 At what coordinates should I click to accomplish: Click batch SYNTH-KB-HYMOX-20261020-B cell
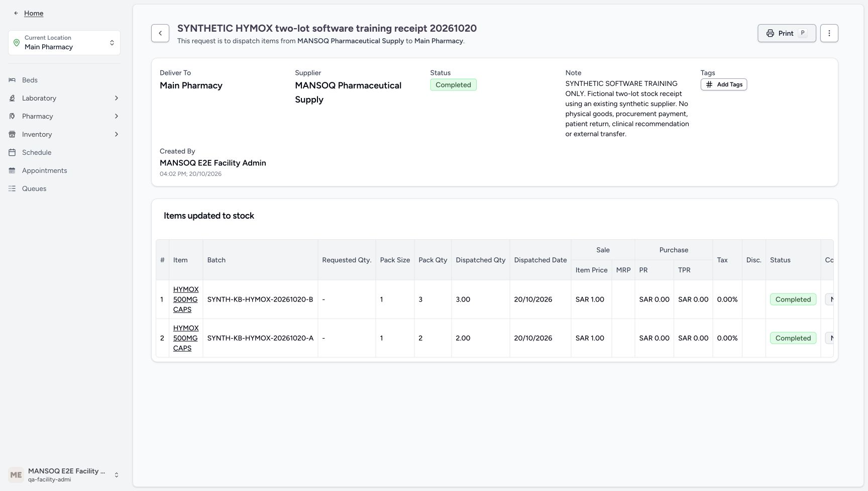click(260, 300)
